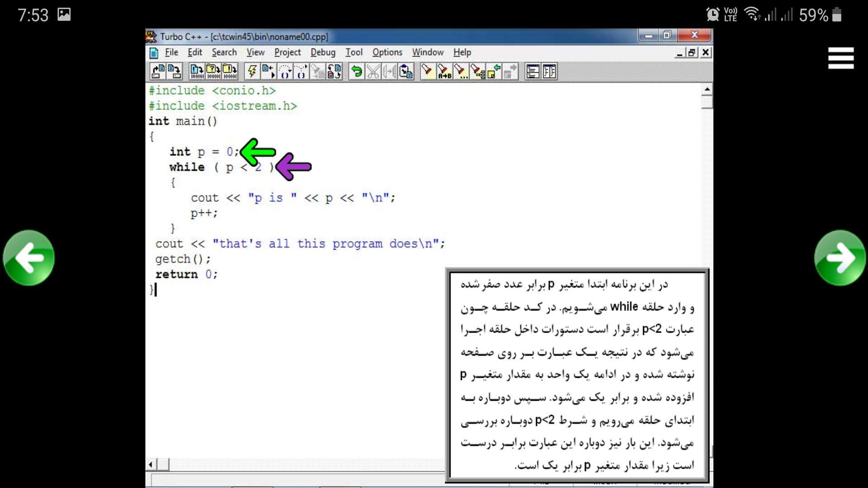The height and width of the screenshot is (488, 868).
Task: Close the noname00.cpp document window
Action: (x=706, y=52)
